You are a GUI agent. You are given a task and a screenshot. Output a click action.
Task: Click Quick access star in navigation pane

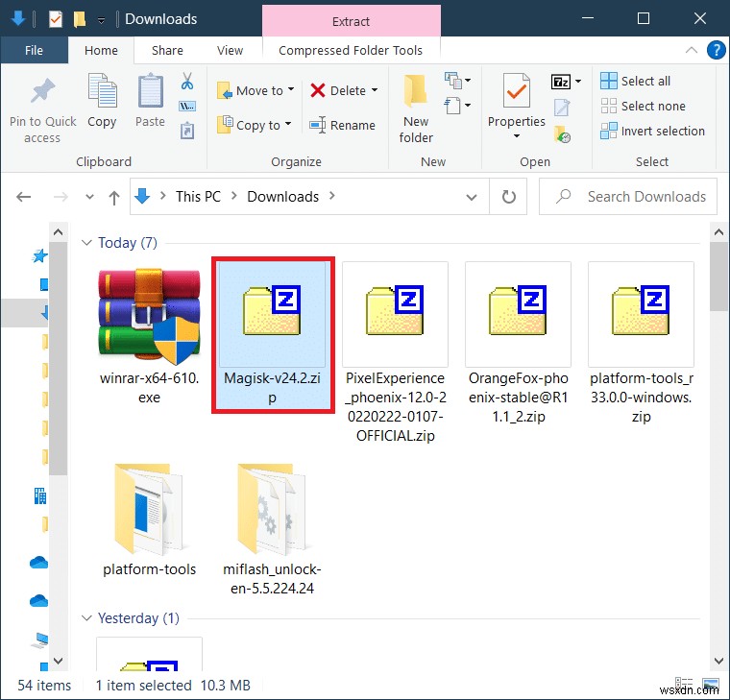(x=39, y=255)
